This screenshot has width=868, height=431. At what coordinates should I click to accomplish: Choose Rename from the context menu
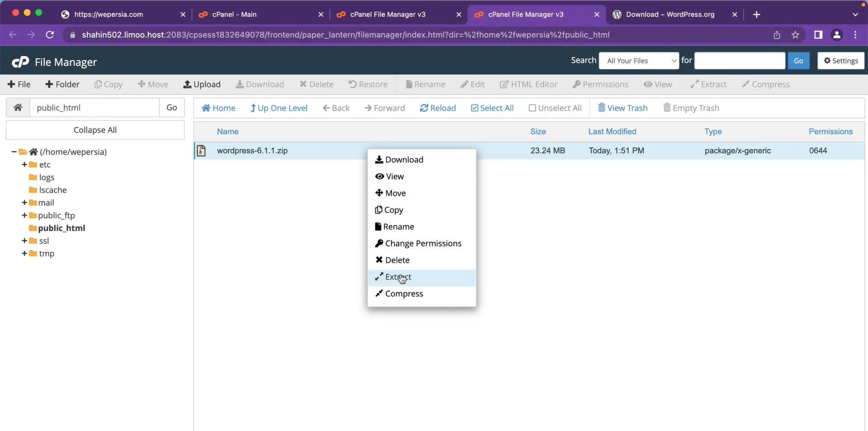click(421, 227)
